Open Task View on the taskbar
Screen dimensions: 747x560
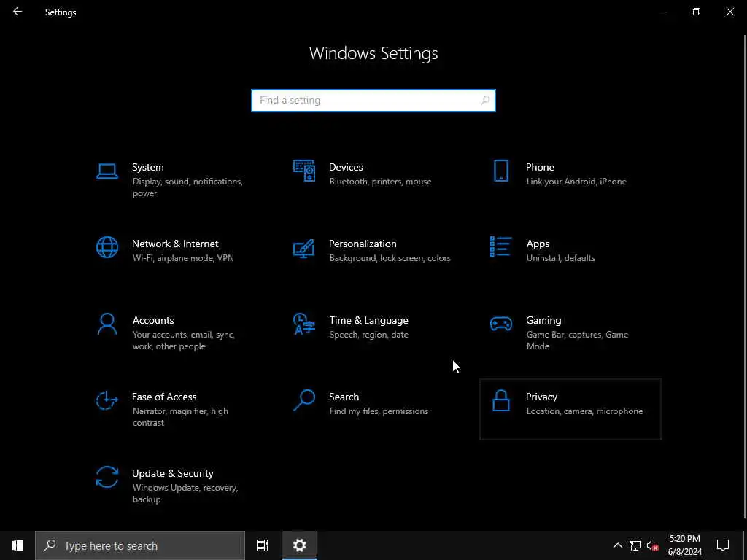(263, 545)
